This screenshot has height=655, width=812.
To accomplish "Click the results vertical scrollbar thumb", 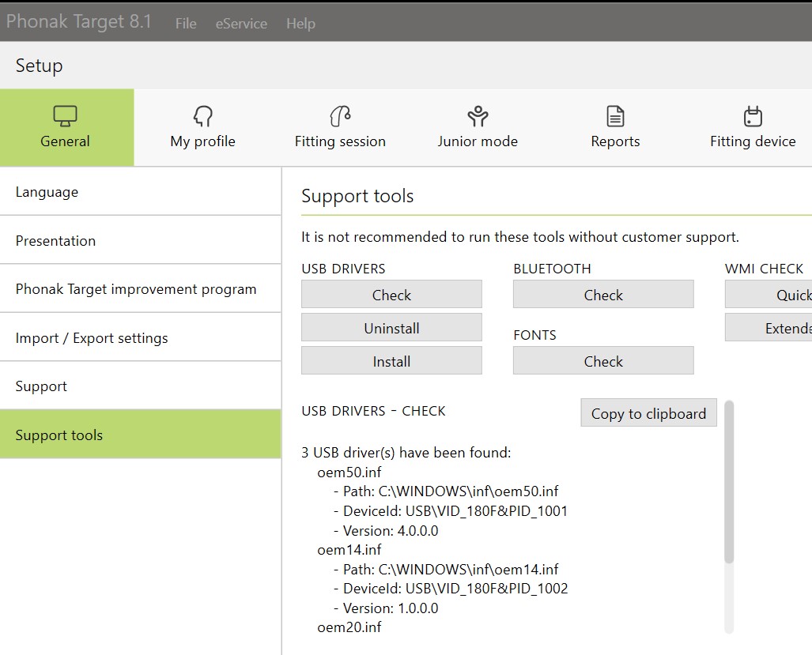I will (x=729, y=482).
